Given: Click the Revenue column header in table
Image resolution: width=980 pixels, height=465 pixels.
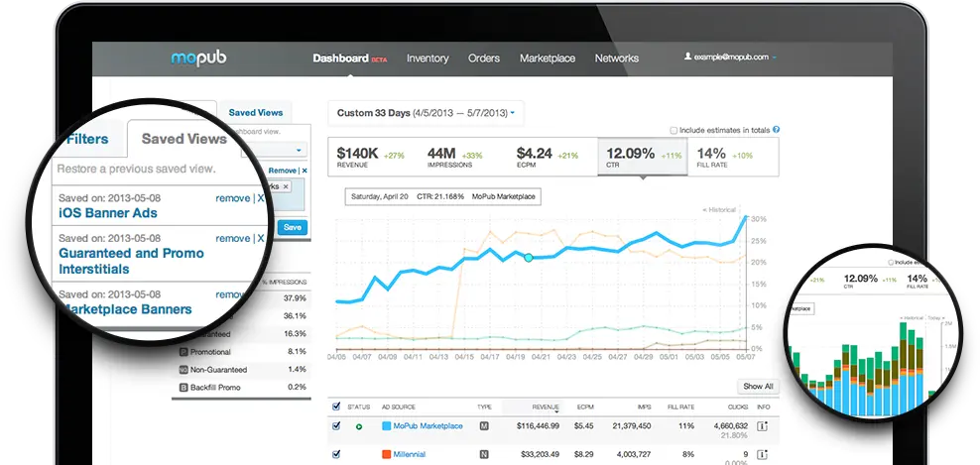Looking at the screenshot, I should 545,407.
